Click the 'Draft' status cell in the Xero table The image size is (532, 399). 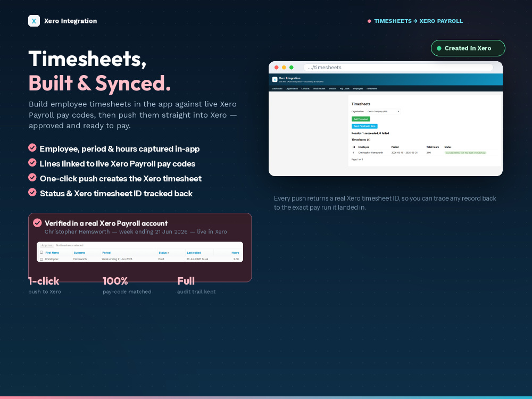click(161, 259)
